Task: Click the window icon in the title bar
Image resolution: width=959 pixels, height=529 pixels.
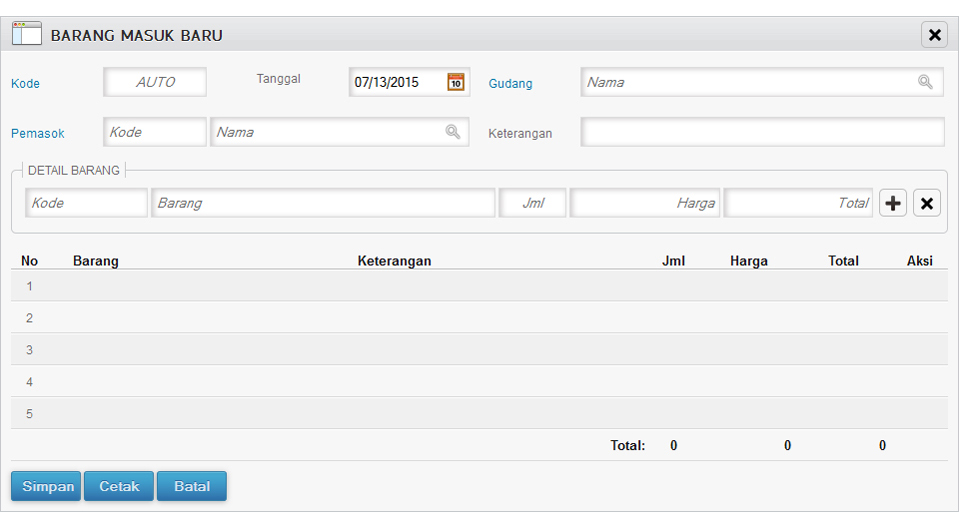Action: pyautogui.click(x=27, y=34)
